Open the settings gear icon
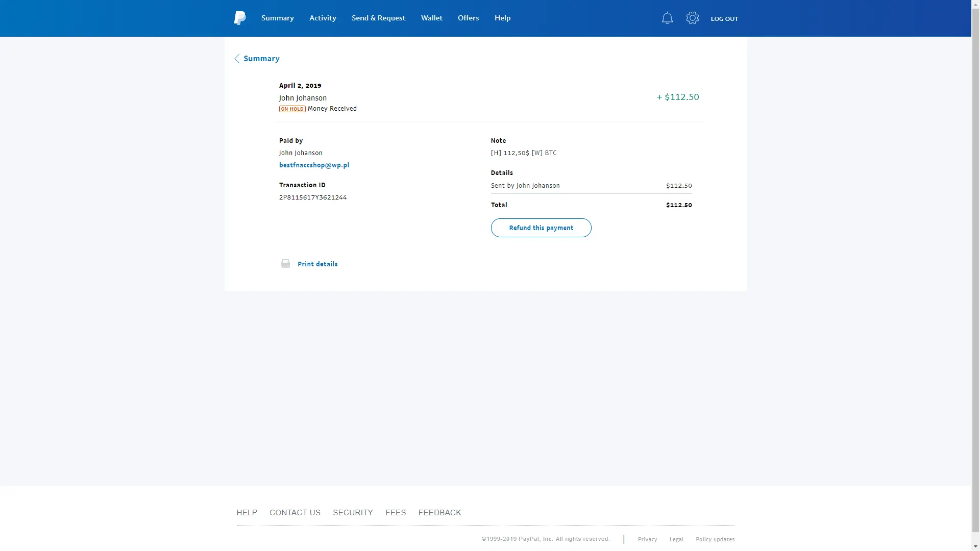 692,18
